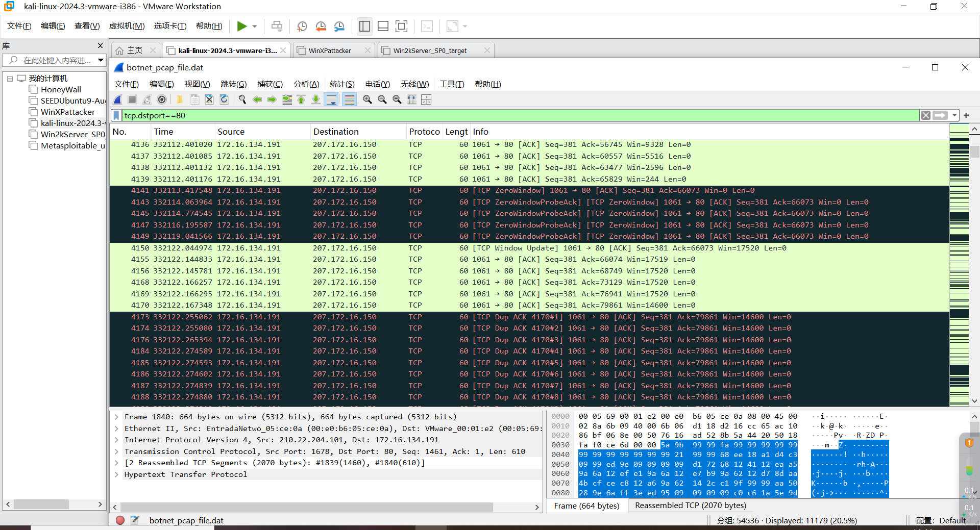The image size is (980, 530).
Task: Power on the VM with green play button
Action: pos(242,26)
